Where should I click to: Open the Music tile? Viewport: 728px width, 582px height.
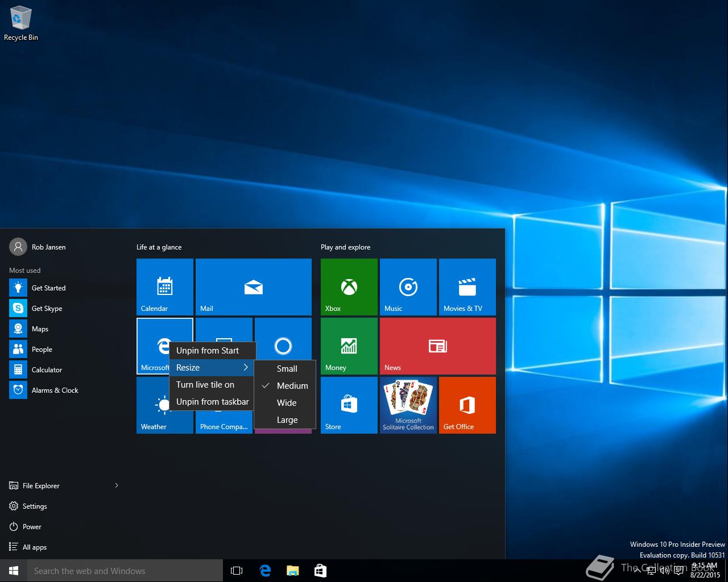[408, 287]
